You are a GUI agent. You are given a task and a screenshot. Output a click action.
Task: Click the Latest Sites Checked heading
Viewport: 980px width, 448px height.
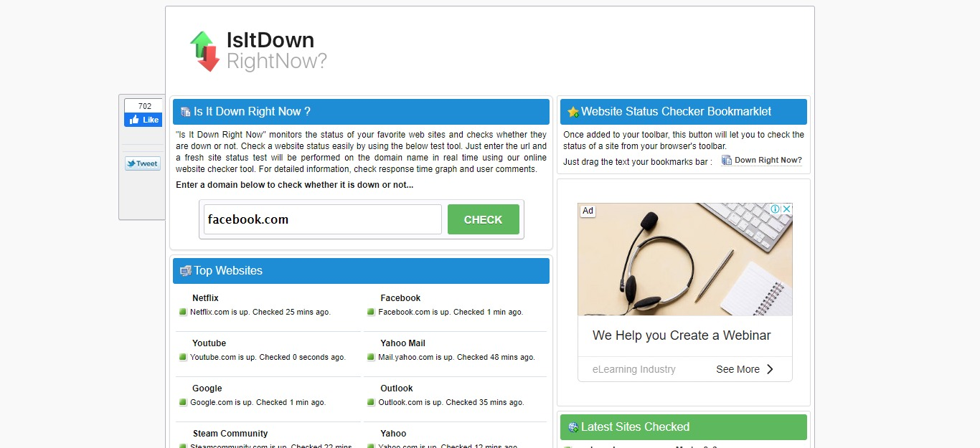click(x=635, y=427)
